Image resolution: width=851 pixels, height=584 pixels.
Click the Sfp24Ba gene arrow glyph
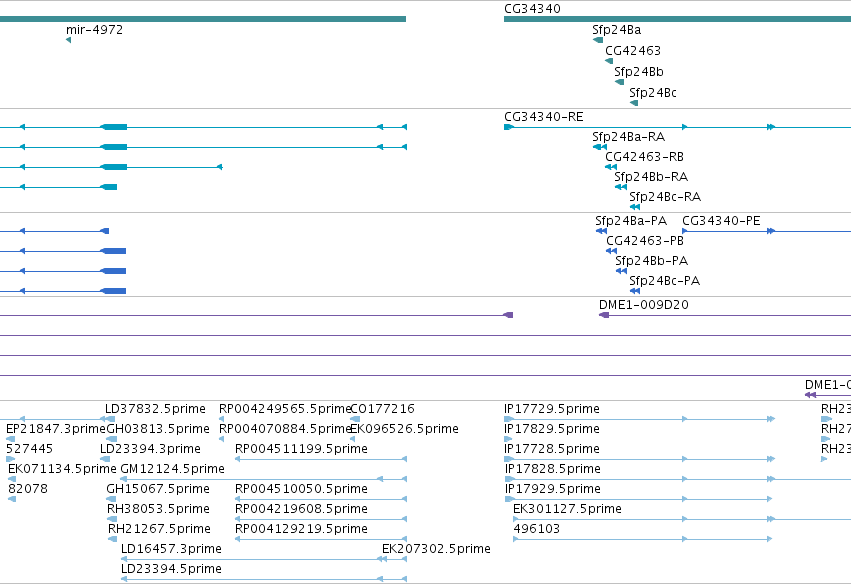[x=598, y=40]
